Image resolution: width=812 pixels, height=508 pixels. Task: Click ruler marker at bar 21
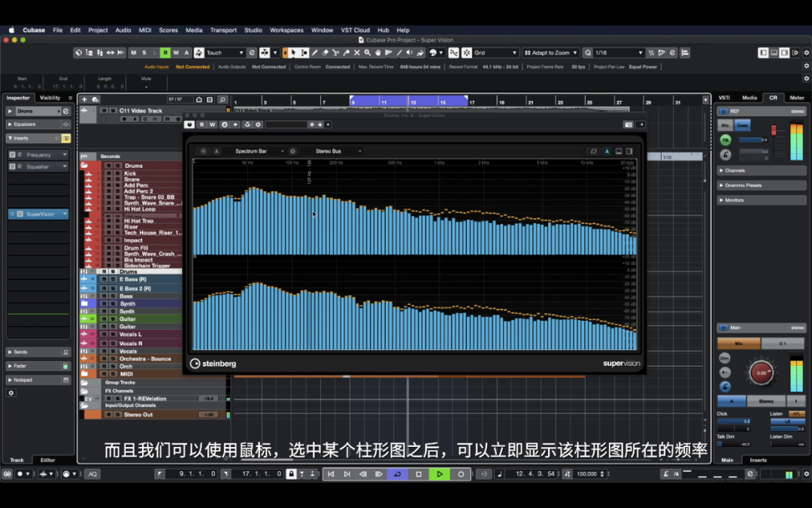point(531,102)
